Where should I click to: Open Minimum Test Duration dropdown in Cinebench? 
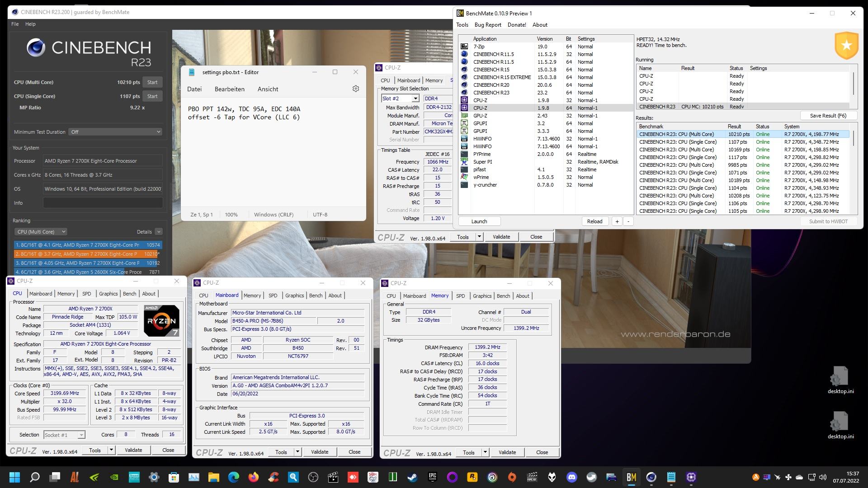click(116, 132)
